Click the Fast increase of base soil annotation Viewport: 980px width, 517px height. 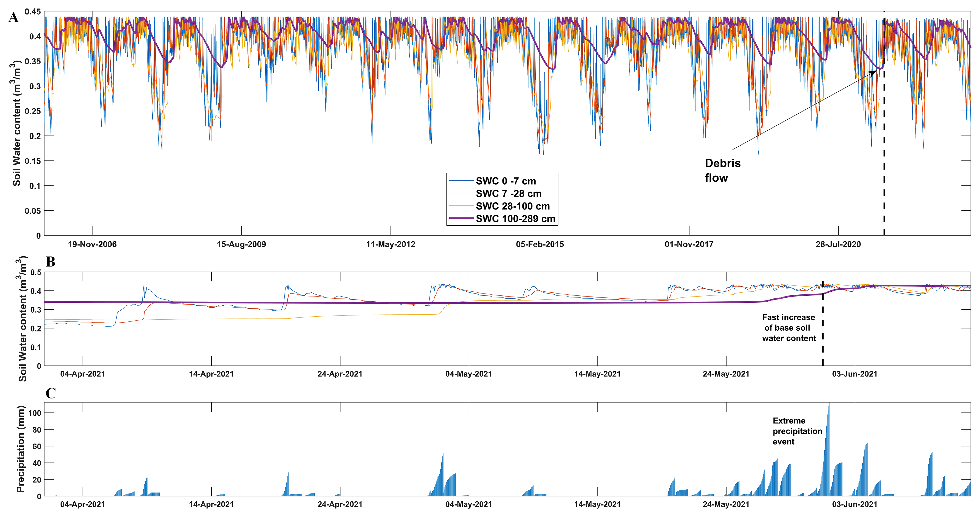pyautogui.click(x=789, y=328)
